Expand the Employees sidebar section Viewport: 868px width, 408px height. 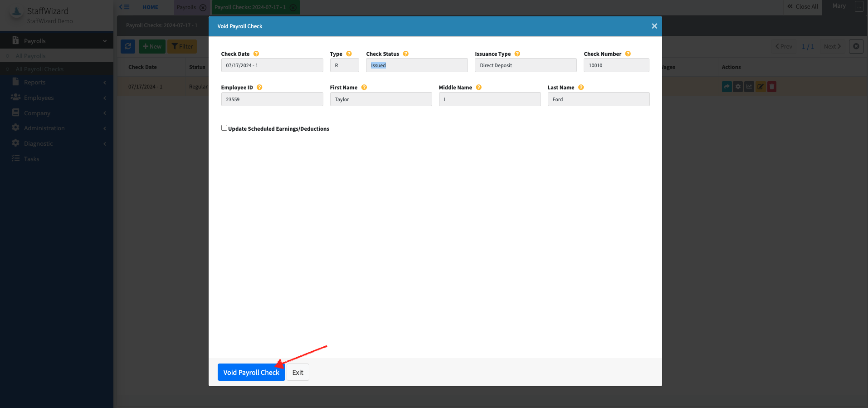[39, 98]
